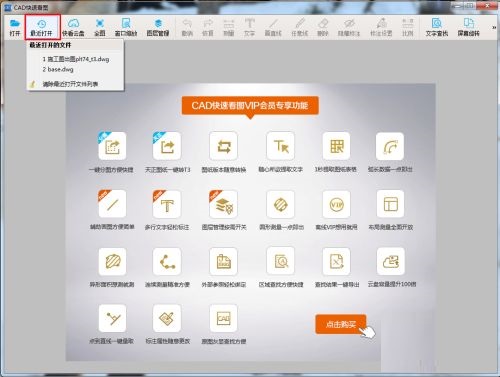Screen dimensions: 500x377
Task: Click the auxiliary line drawing icon card
Action: point(112,204)
